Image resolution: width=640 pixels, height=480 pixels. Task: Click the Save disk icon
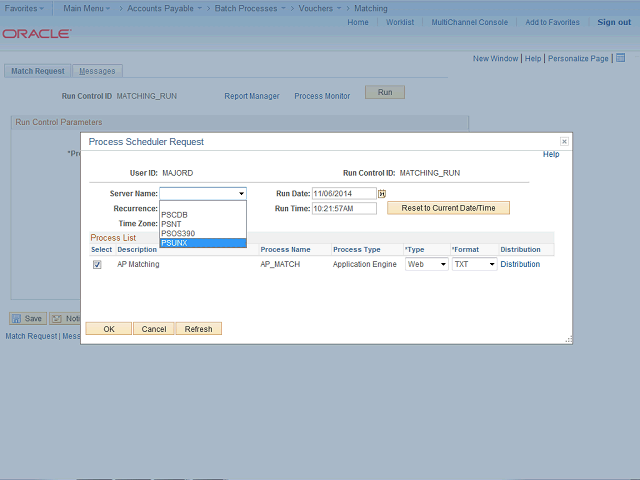click(16, 318)
